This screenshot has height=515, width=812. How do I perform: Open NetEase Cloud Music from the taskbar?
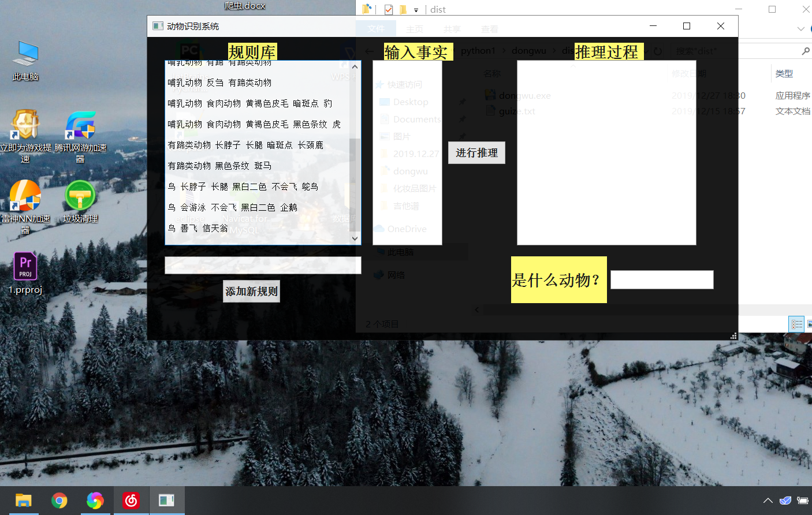tap(131, 500)
